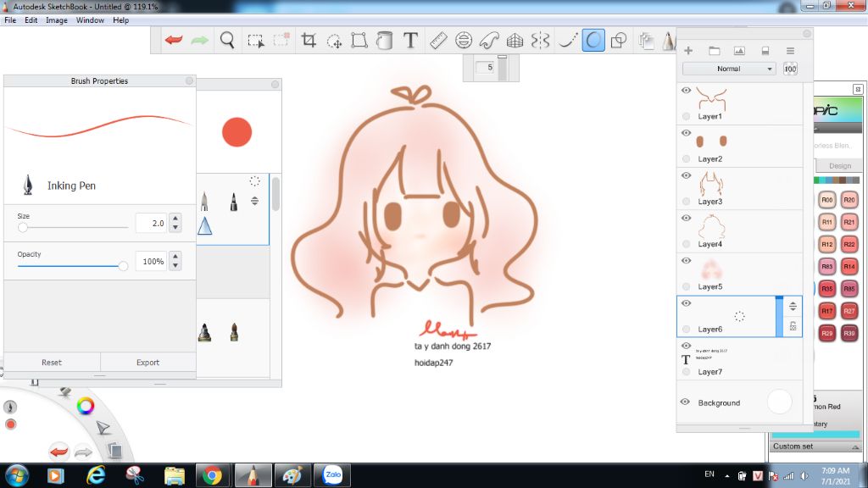Select the Transform tool
This screenshot has width=868, height=488.
point(359,41)
